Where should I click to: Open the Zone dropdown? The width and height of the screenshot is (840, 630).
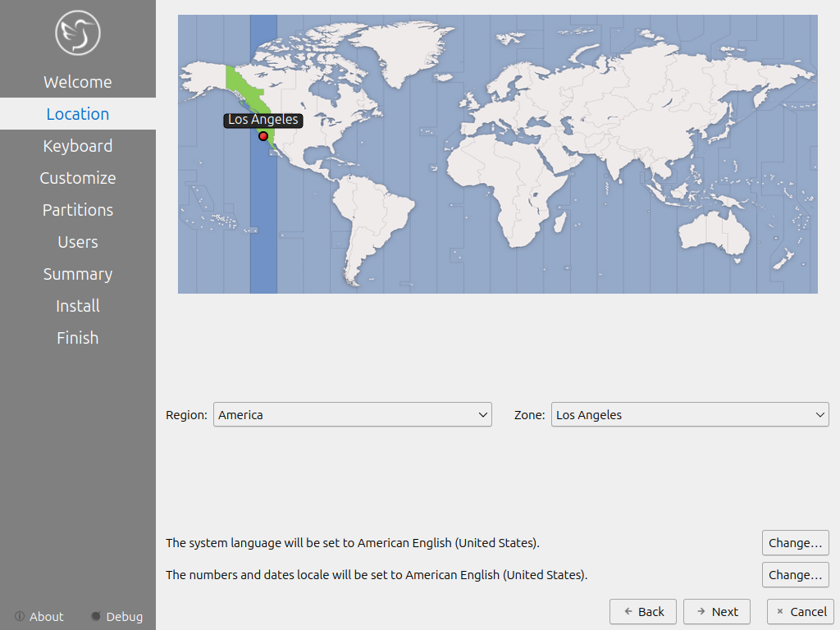click(690, 415)
